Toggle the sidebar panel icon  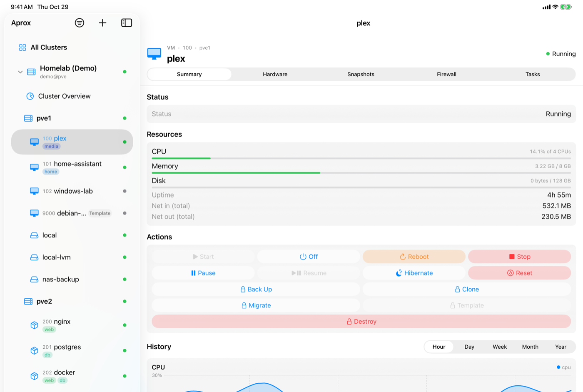coord(127,23)
